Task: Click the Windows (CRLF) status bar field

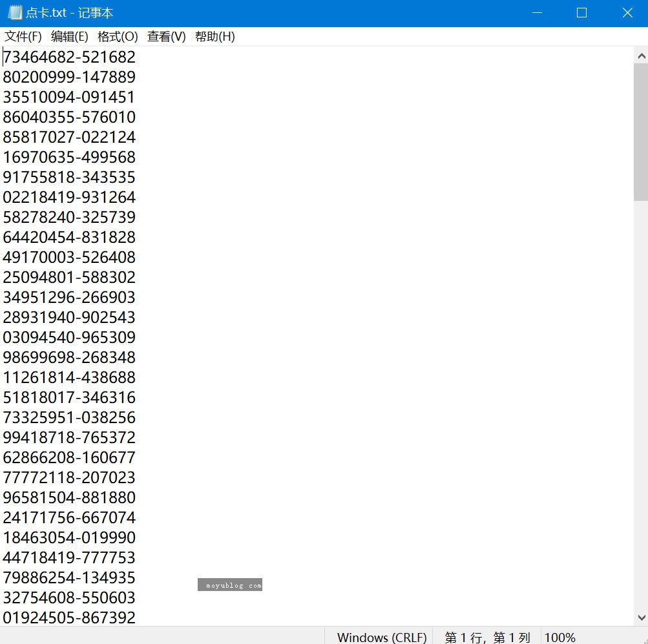Action: coord(381,637)
